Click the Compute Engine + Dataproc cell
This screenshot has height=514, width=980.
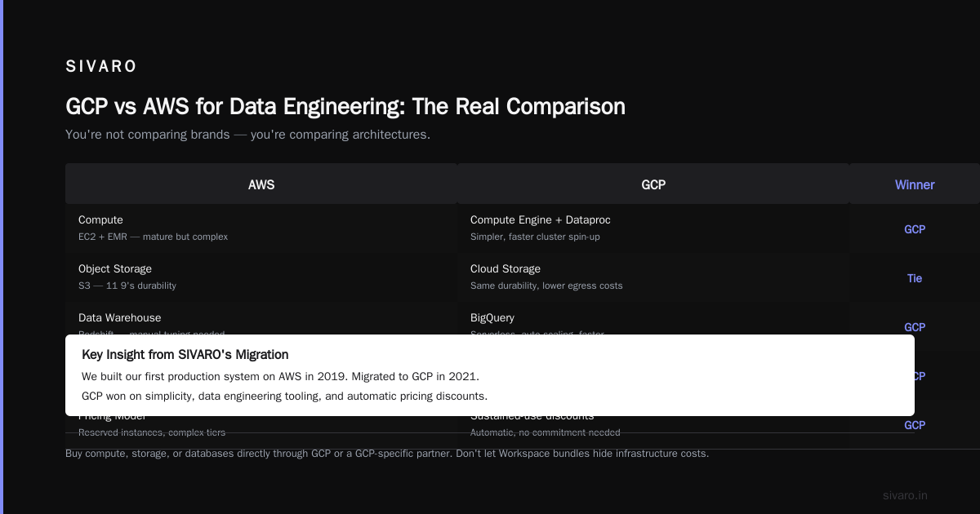point(653,228)
